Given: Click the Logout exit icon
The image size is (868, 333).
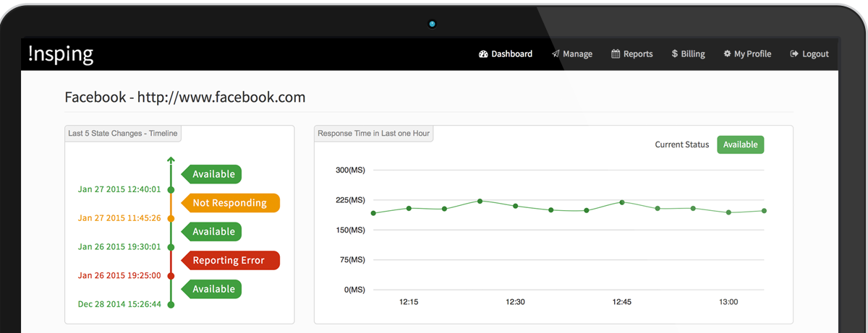Looking at the screenshot, I should pyautogui.click(x=794, y=54).
